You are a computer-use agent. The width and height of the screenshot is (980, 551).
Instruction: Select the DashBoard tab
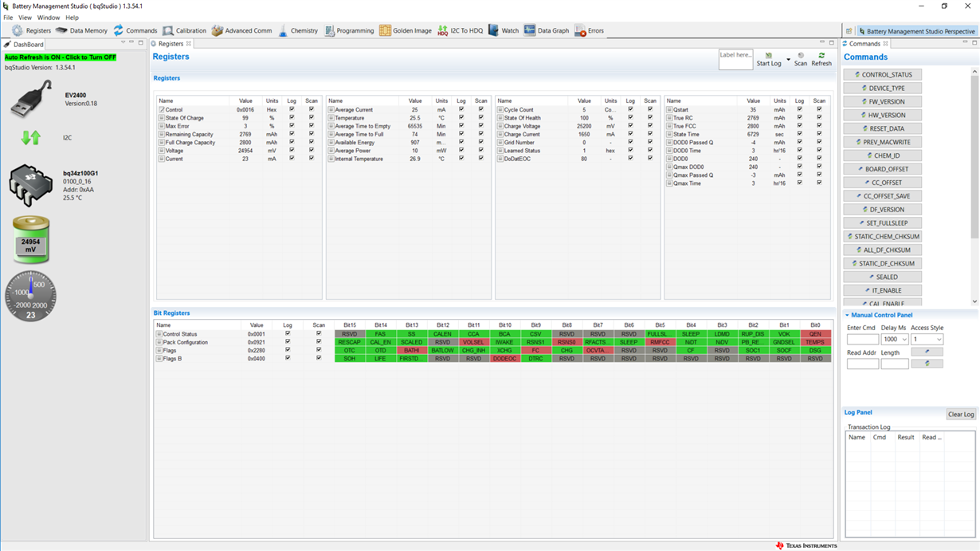click(24, 44)
